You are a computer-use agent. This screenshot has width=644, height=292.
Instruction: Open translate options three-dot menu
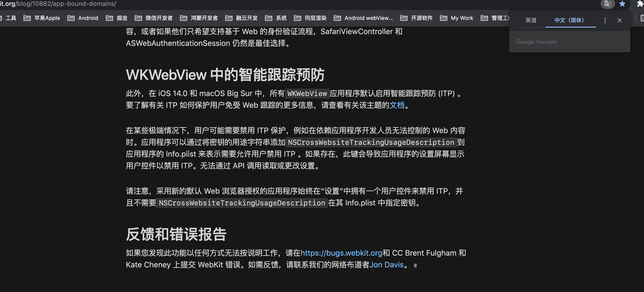[x=605, y=20]
